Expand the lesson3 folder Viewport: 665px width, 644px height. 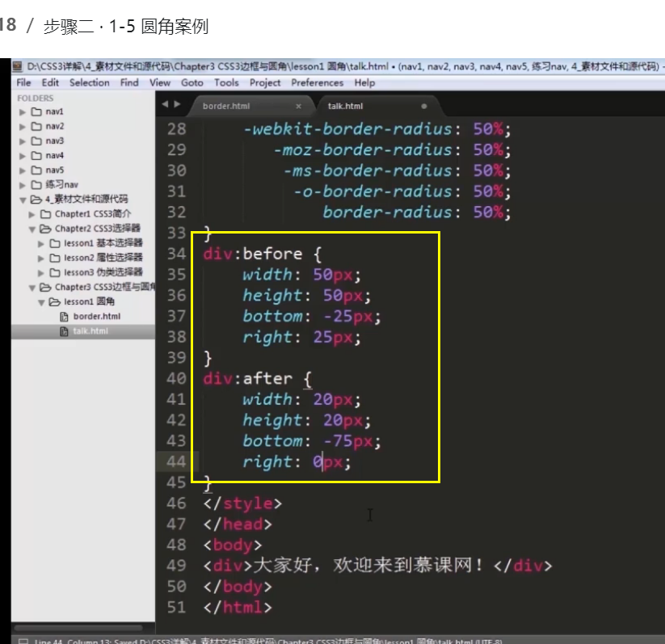coord(40,273)
